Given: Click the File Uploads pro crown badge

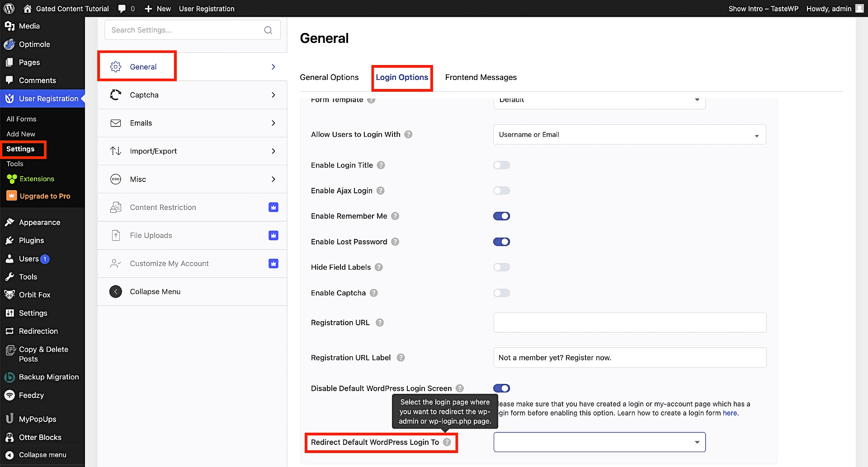Looking at the screenshot, I should pyautogui.click(x=274, y=235).
